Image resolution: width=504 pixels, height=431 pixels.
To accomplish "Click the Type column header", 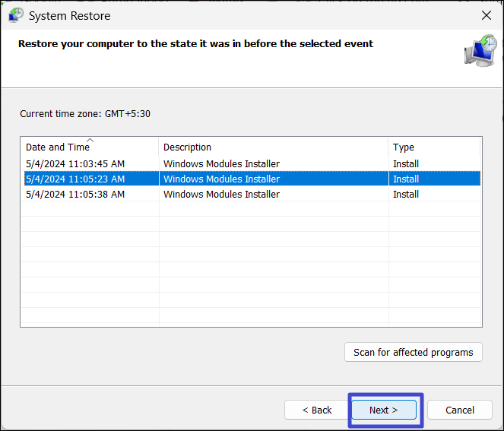I will 404,147.
